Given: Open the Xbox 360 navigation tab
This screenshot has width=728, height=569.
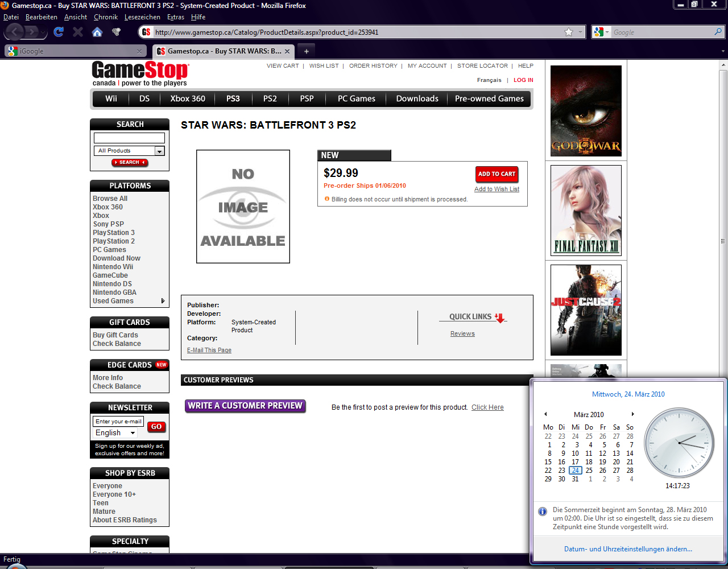Looking at the screenshot, I should [188, 98].
